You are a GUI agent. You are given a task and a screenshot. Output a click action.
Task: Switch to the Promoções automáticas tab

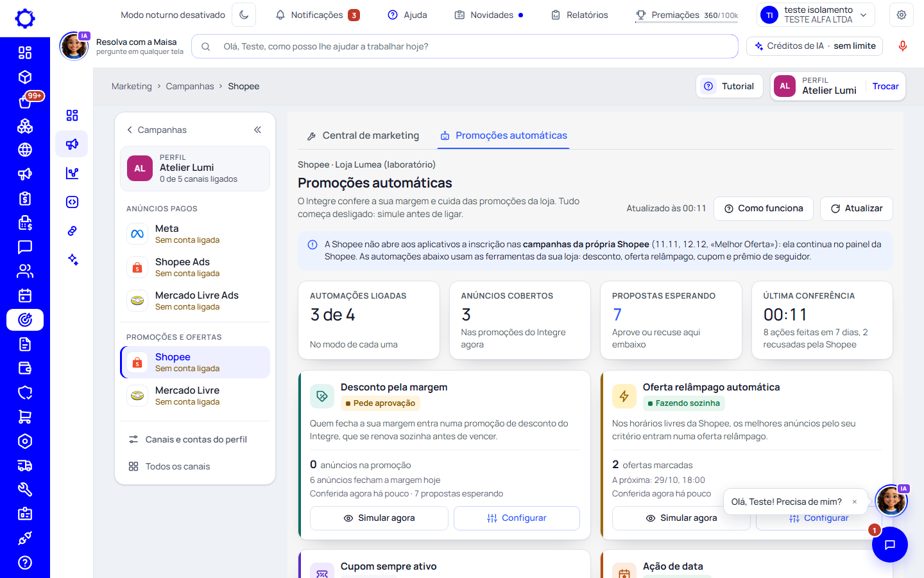(504, 136)
